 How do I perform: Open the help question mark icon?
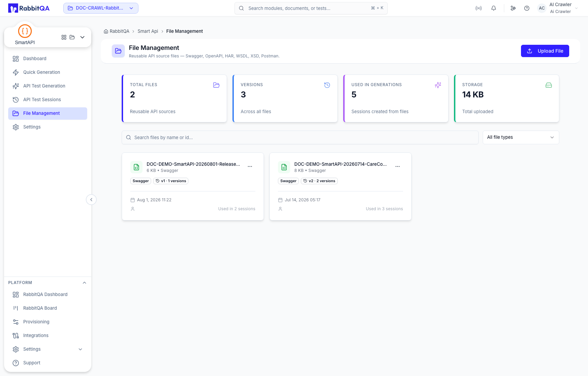[527, 8]
